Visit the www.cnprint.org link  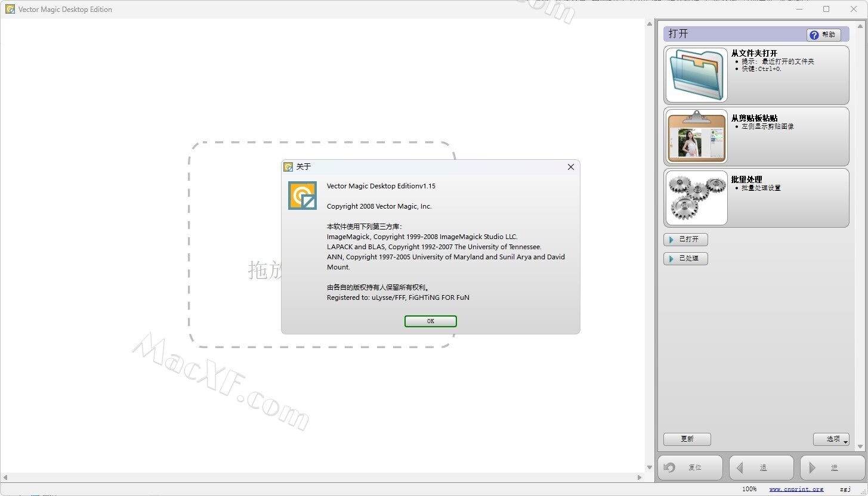click(796, 489)
